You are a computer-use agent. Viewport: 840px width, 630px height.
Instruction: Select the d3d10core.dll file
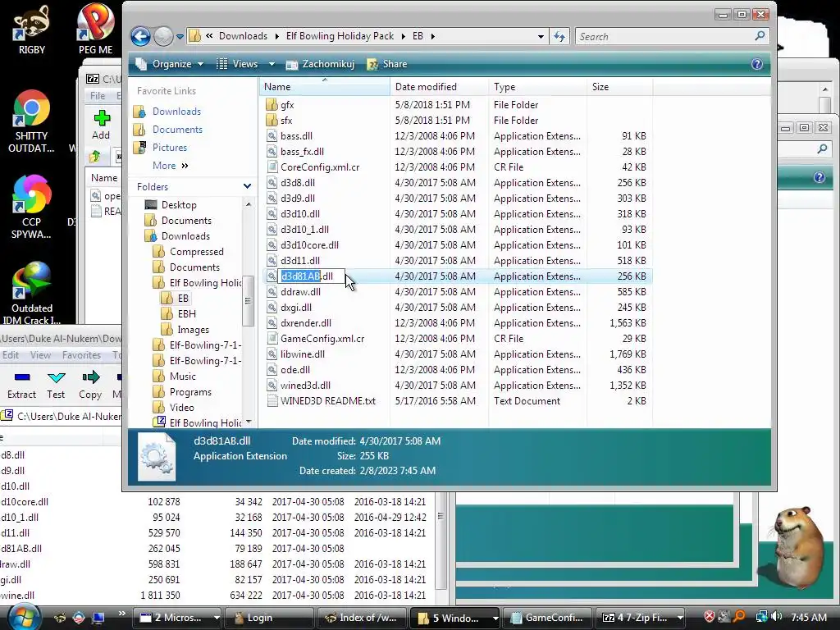tap(309, 244)
